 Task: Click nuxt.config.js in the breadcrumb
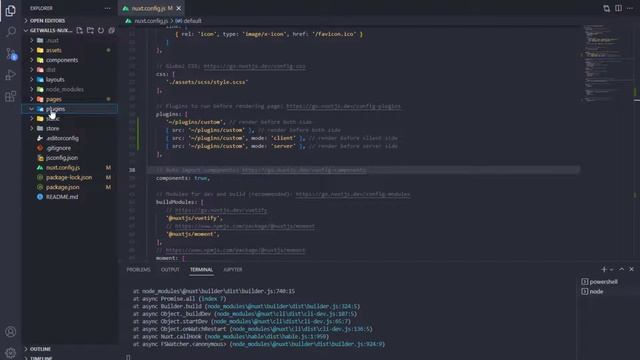point(151,21)
